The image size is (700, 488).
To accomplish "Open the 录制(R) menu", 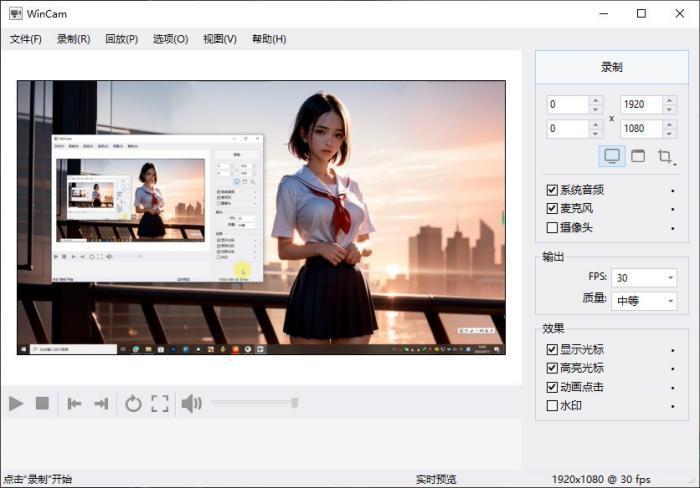I will pos(73,39).
